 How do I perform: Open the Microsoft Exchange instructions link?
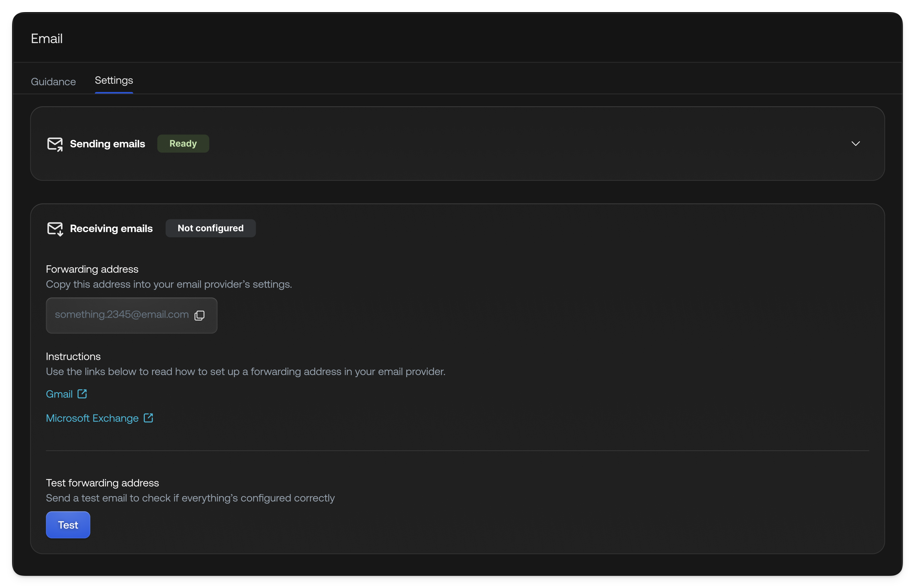92,418
